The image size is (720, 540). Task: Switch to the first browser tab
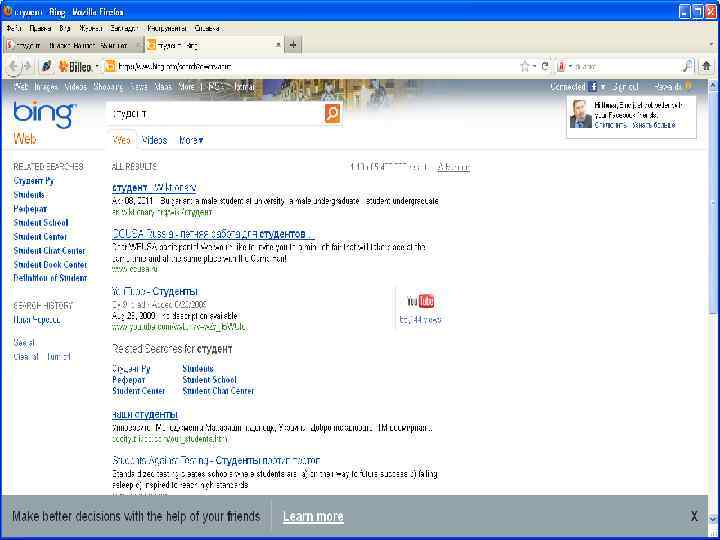(73, 45)
